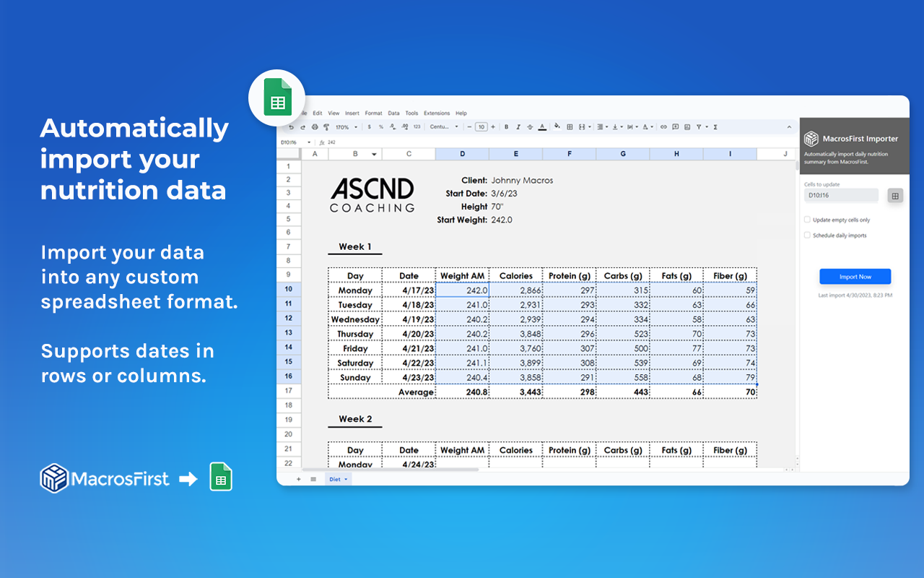
Task: Insert a chart
Action: (687, 127)
